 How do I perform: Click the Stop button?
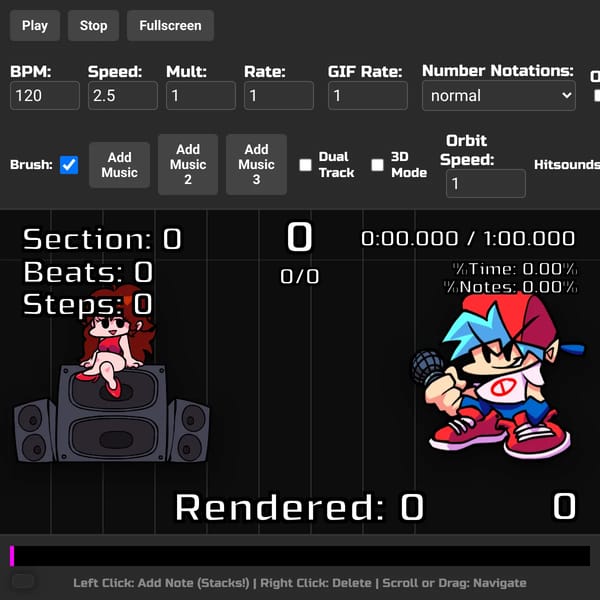[93, 26]
